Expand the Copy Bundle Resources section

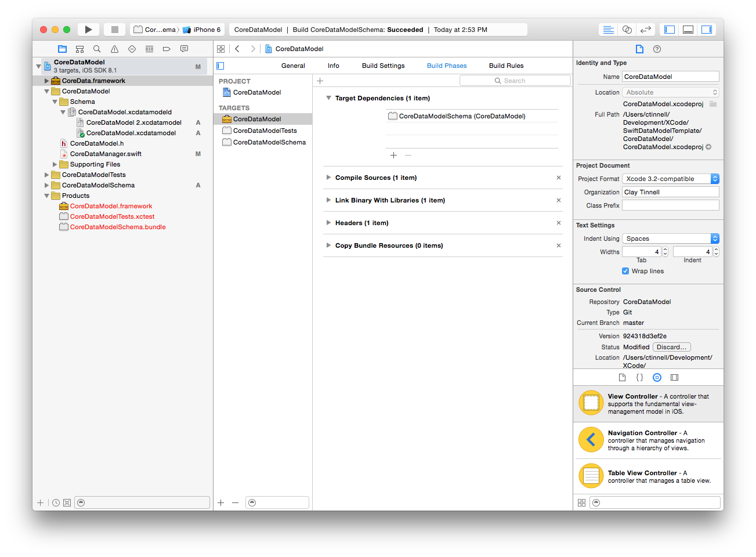pyautogui.click(x=329, y=246)
